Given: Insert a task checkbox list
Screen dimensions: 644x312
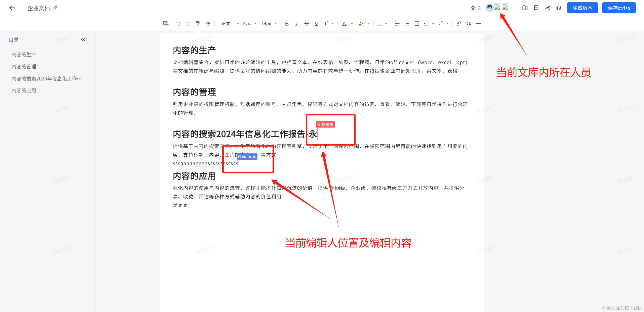Looking at the screenshot, I should click(x=417, y=24).
